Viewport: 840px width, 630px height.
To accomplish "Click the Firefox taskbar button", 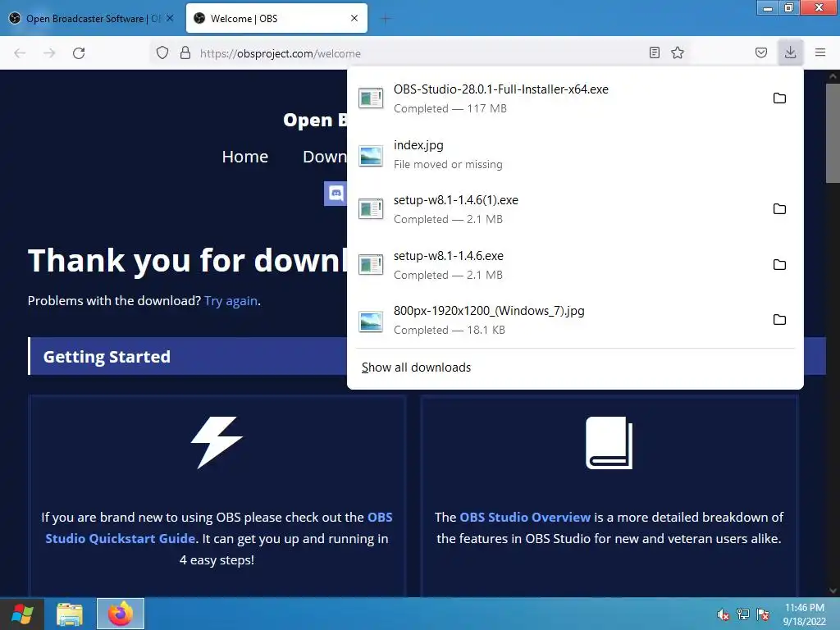I will pos(121,614).
